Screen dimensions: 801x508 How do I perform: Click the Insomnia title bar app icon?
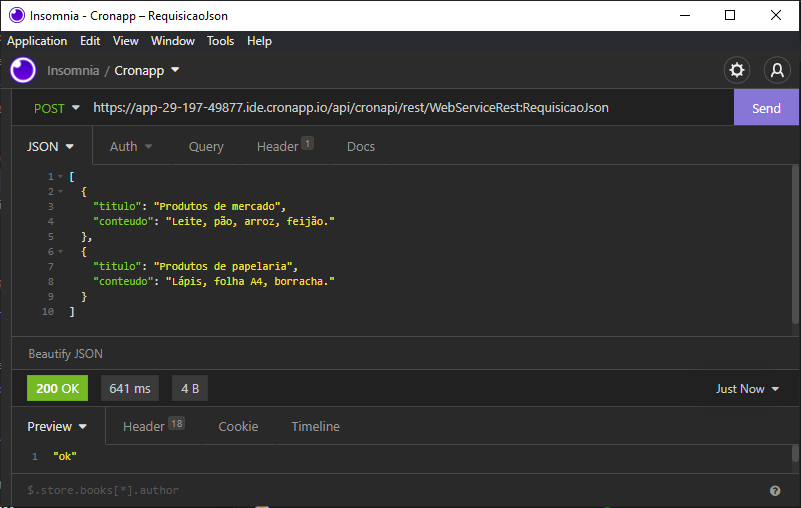pos(17,15)
